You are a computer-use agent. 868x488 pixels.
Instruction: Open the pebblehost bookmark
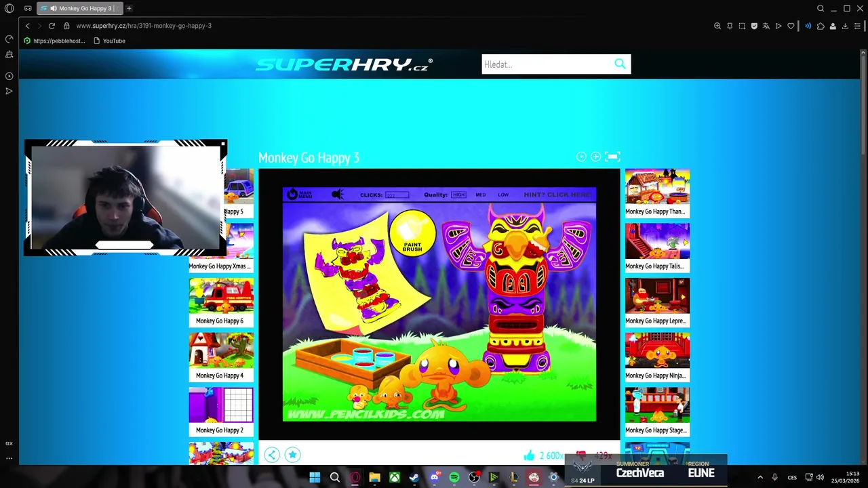click(x=54, y=41)
